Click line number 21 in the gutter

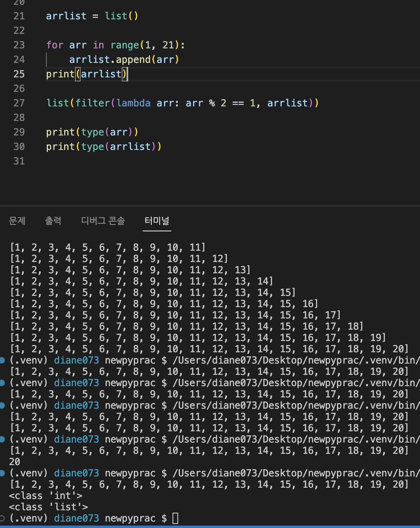[x=19, y=16]
